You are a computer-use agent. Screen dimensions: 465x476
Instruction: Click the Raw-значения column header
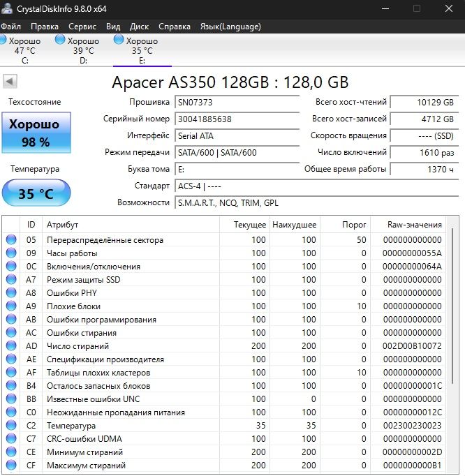pos(408,225)
